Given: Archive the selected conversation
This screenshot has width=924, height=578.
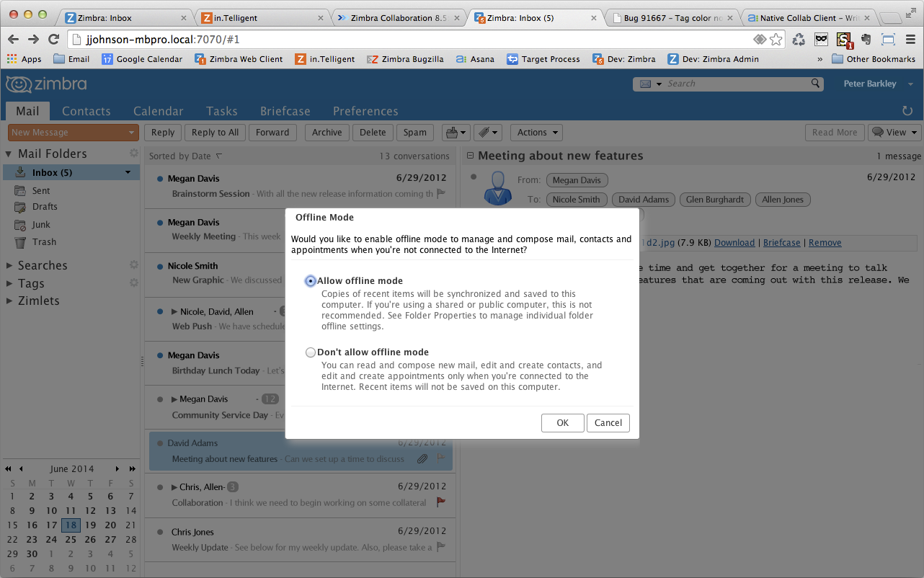Looking at the screenshot, I should click(x=326, y=133).
